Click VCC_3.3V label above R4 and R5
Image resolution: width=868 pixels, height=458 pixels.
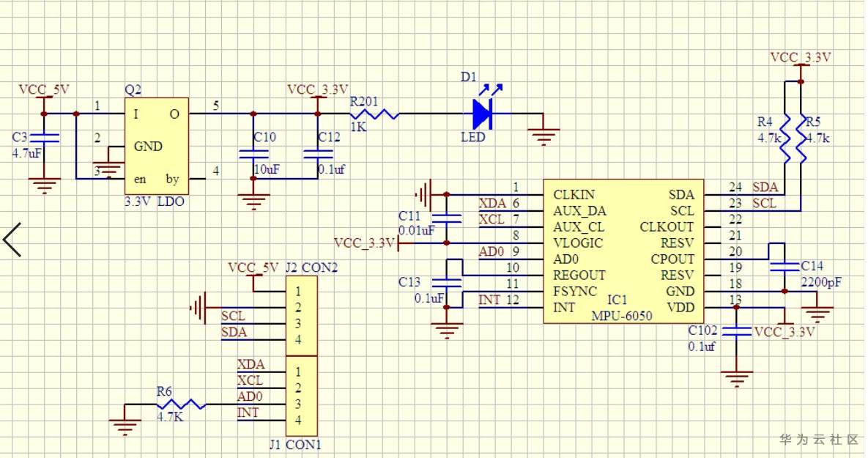click(x=801, y=58)
